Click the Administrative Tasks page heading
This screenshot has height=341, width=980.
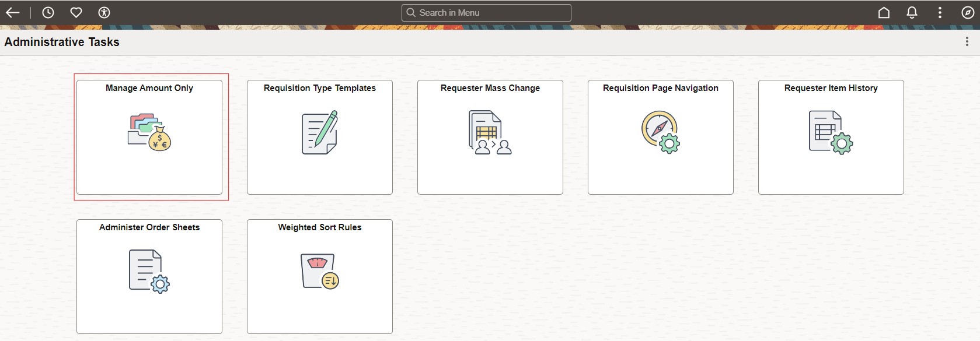click(x=62, y=42)
